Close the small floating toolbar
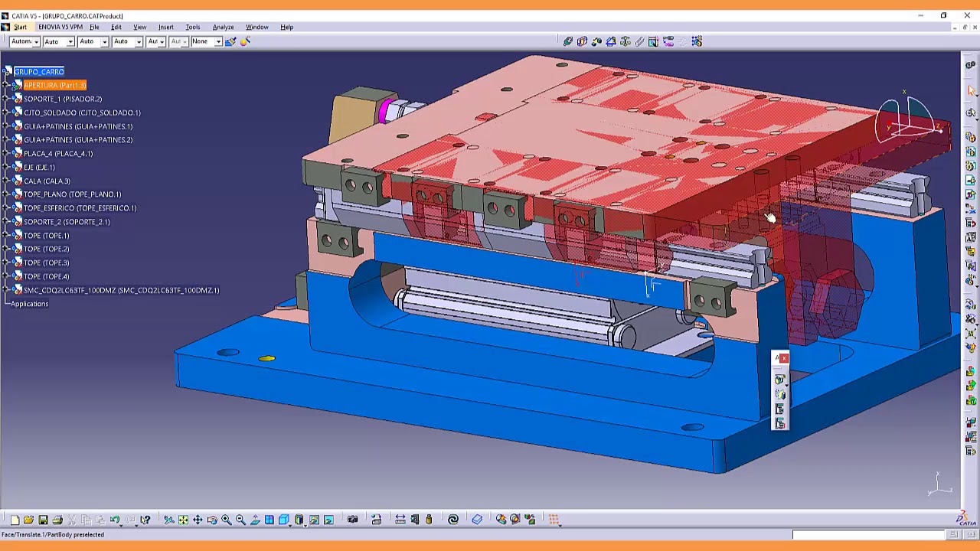Viewport: 980px width, 551px height. point(784,357)
